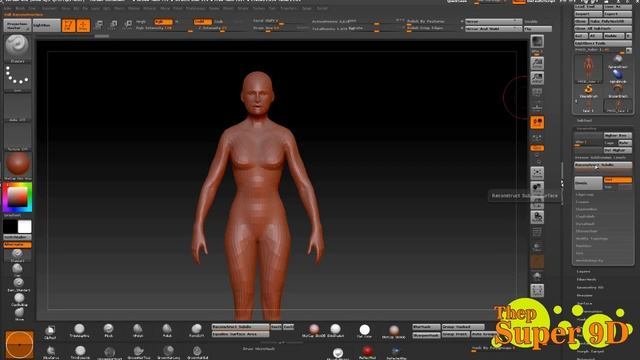
Task: Click the SwitchColor button
Action: pos(17,237)
